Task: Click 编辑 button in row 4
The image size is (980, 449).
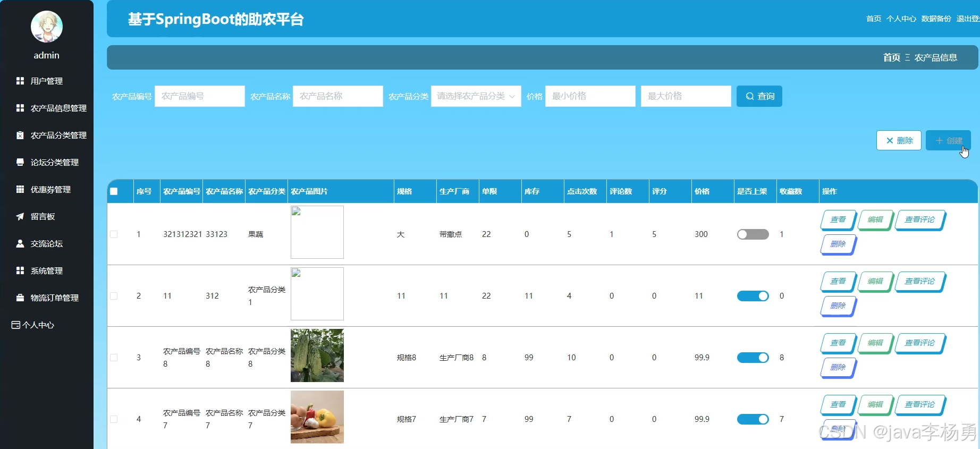Action: click(875, 404)
